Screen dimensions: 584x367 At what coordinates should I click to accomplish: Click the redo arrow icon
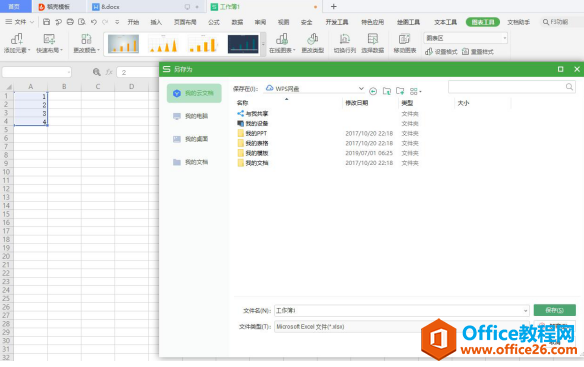pos(105,22)
